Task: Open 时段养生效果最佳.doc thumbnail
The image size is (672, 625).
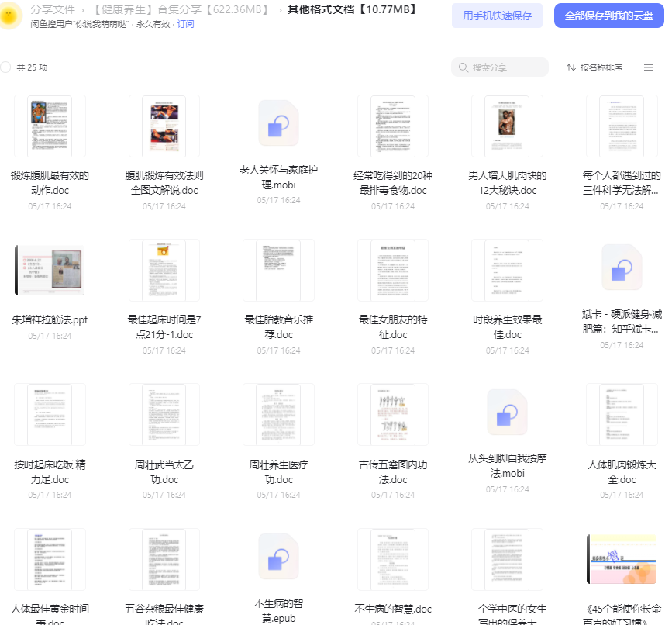Action: coord(508,271)
